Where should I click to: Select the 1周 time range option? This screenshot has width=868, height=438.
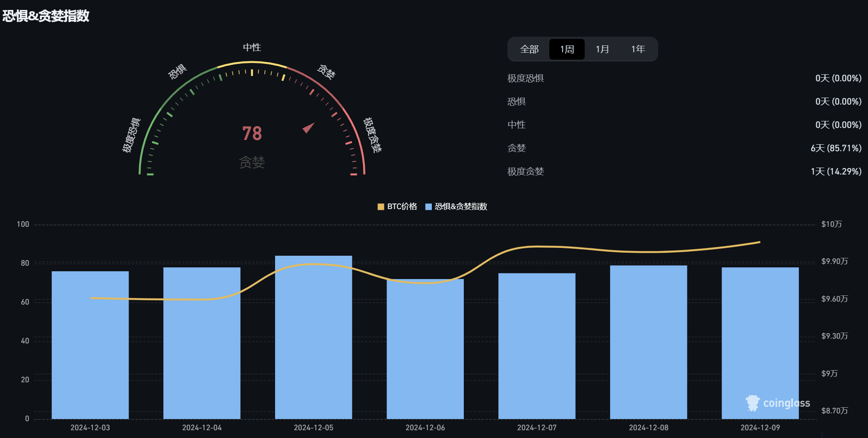(567, 49)
